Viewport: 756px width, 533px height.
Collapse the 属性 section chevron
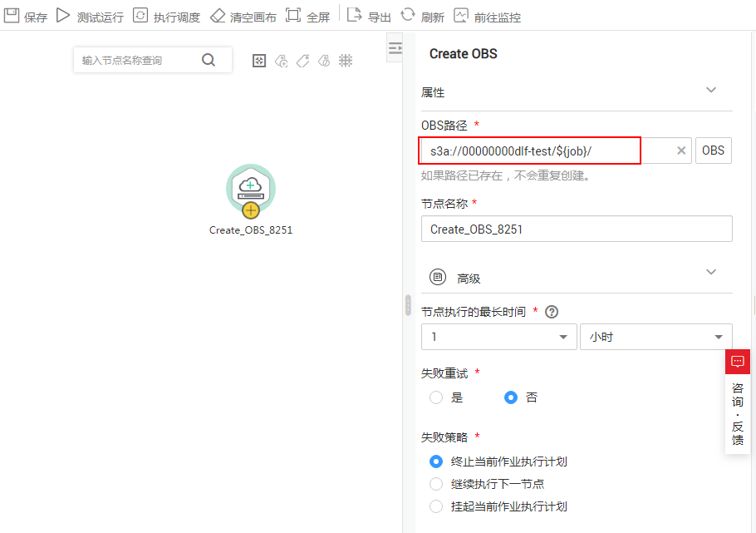[710, 91]
